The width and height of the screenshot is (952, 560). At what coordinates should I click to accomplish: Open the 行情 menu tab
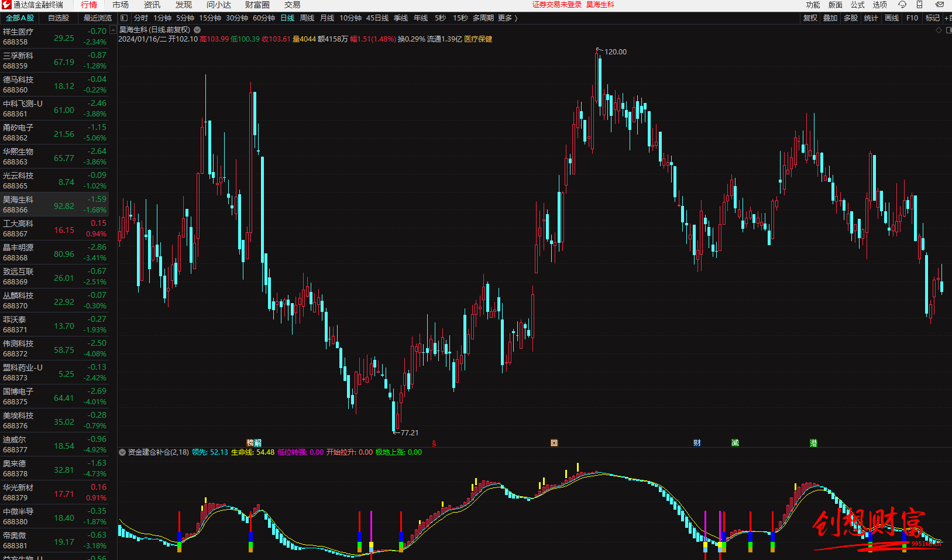[89, 5]
